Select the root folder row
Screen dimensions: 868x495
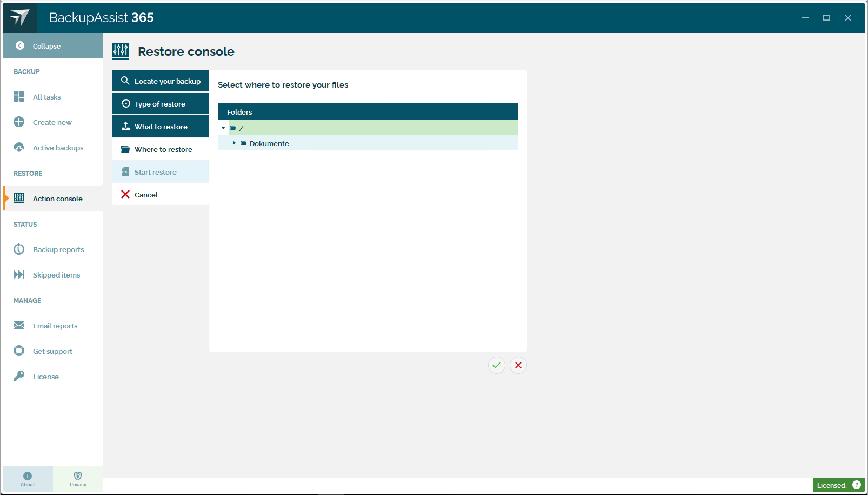[x=368, y=128]
